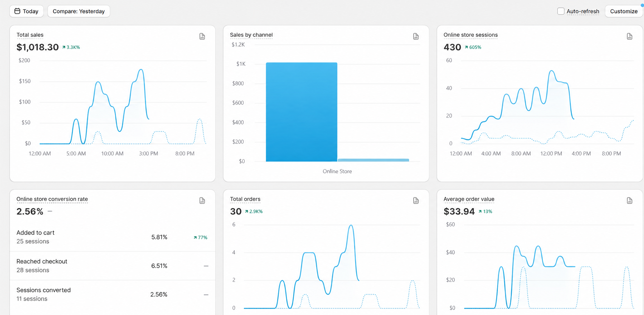Open the Online store sessions report icon
Viewport: 644px width, 315px height.
point(629,36)
